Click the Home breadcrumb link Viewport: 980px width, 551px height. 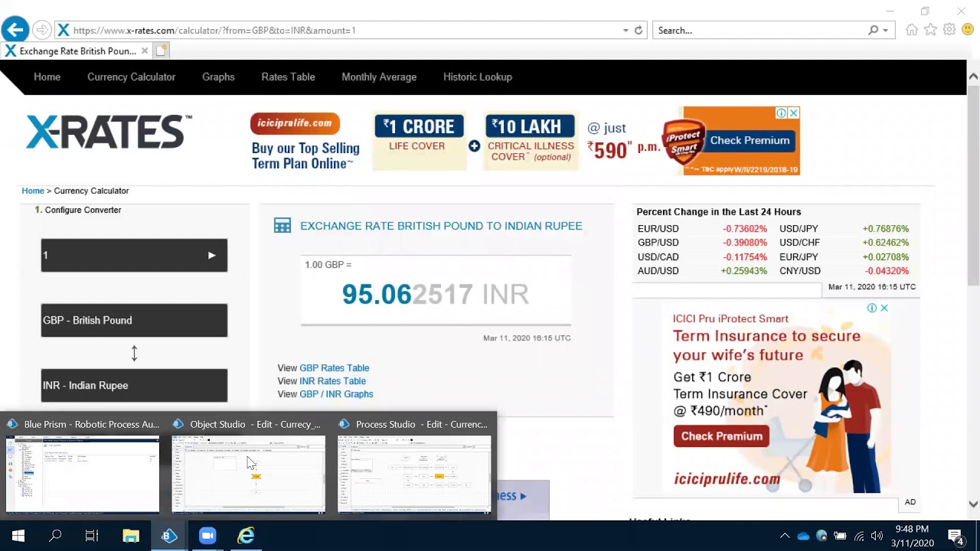[x=33, y=191]
